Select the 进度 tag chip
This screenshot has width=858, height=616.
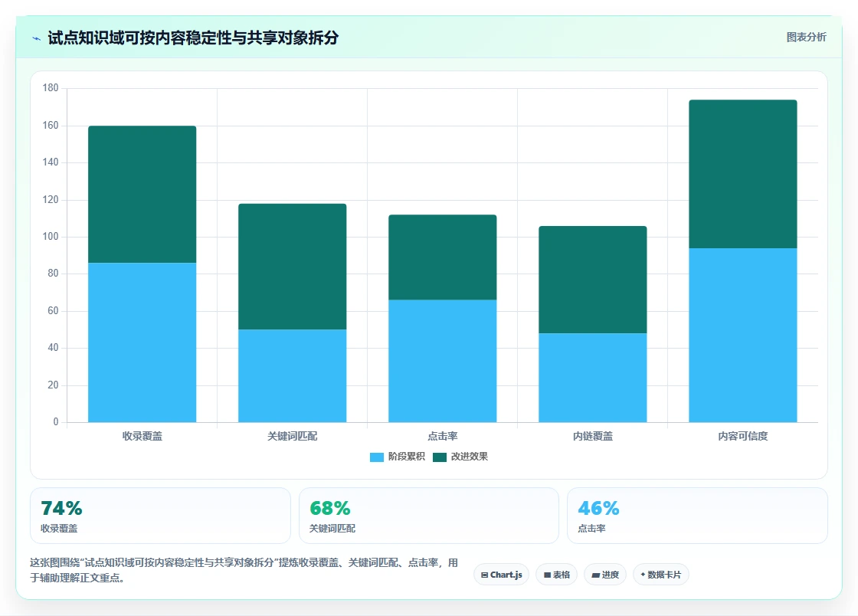605,575
